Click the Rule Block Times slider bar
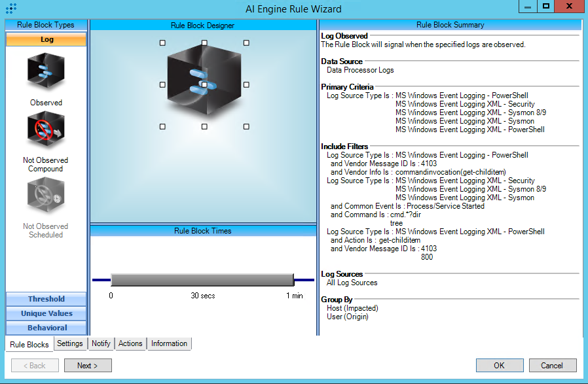Image resolution: width=588 pixels, height=384 pixels. pyautogui.click(x=202, y=280)
